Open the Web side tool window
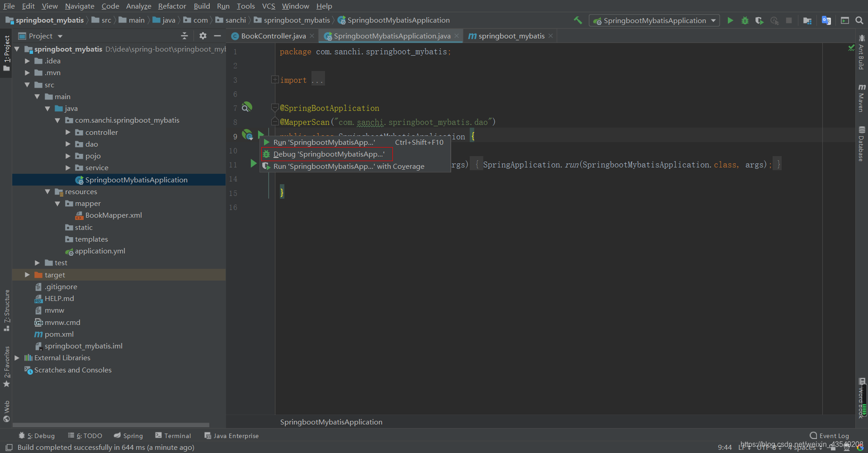 [x=7, y=411]
